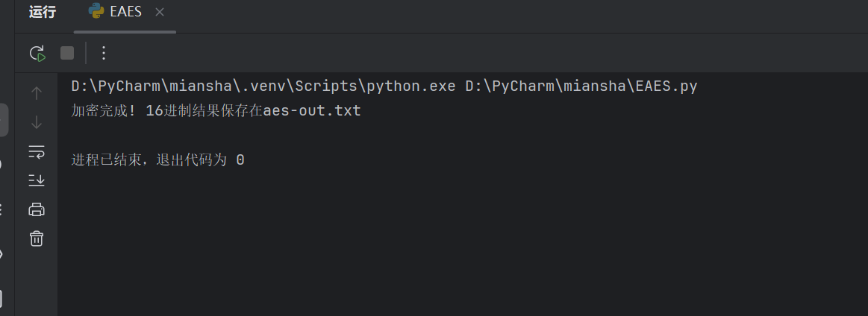Click the down stack trace arrow
The height and width of the screenshot is (316, 868).
click(x=37, y=122)
